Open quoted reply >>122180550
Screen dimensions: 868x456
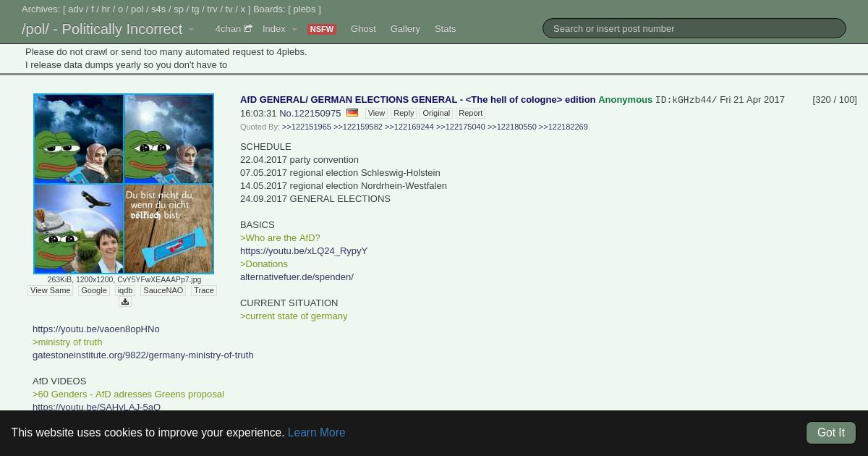512,127
